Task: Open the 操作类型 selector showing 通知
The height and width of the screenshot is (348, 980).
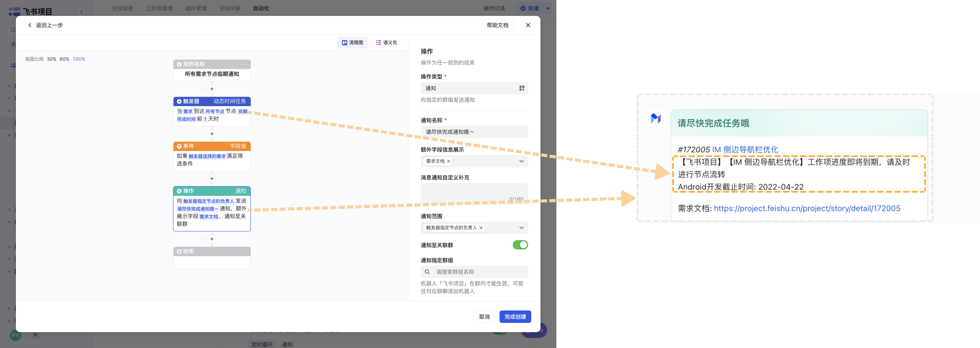Action: 474,88
